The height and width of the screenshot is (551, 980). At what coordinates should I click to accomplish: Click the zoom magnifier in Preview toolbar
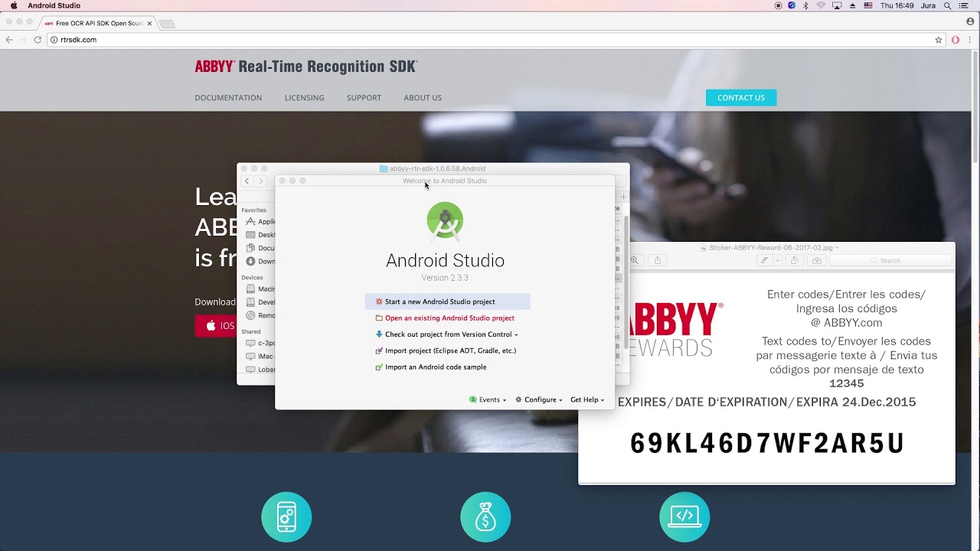[634, 260]
